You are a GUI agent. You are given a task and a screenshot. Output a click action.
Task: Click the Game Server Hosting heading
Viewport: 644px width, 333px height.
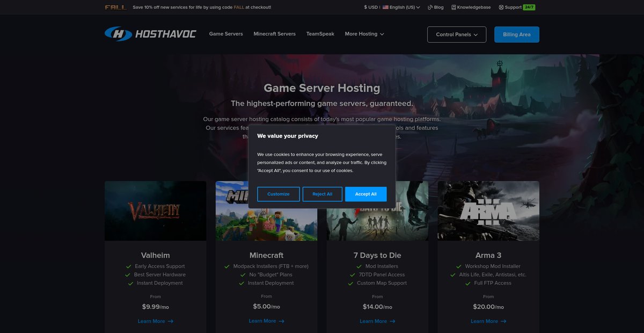(x=322, y=88)
